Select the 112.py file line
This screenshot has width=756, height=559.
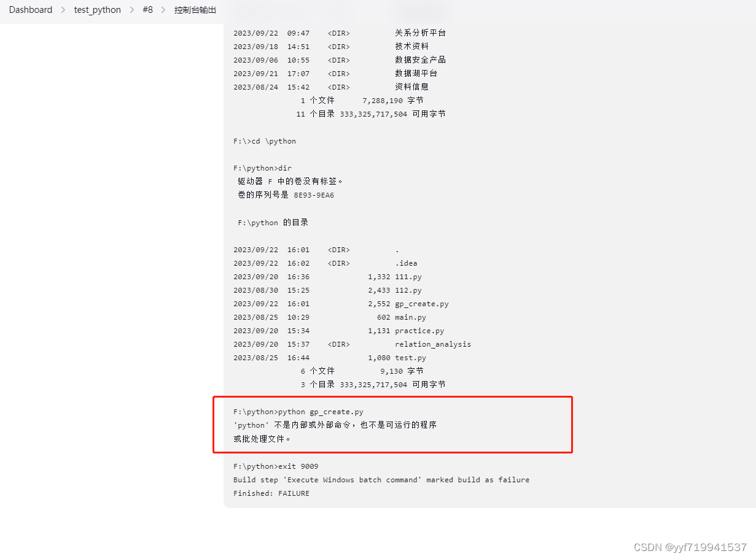point(409,290)
